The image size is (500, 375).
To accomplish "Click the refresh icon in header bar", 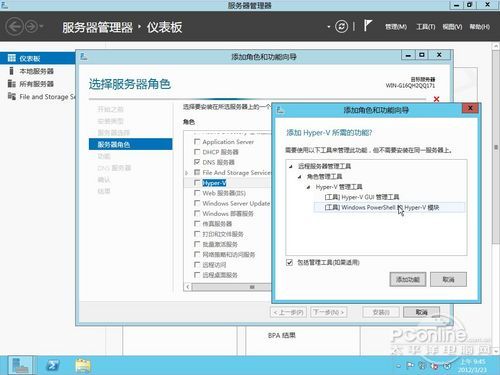I will tap(341, 26).
